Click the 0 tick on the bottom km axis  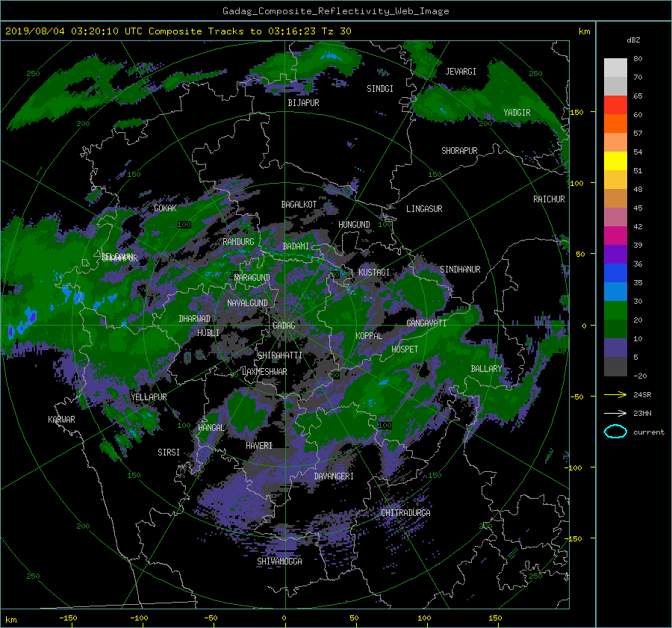point(284,618)
